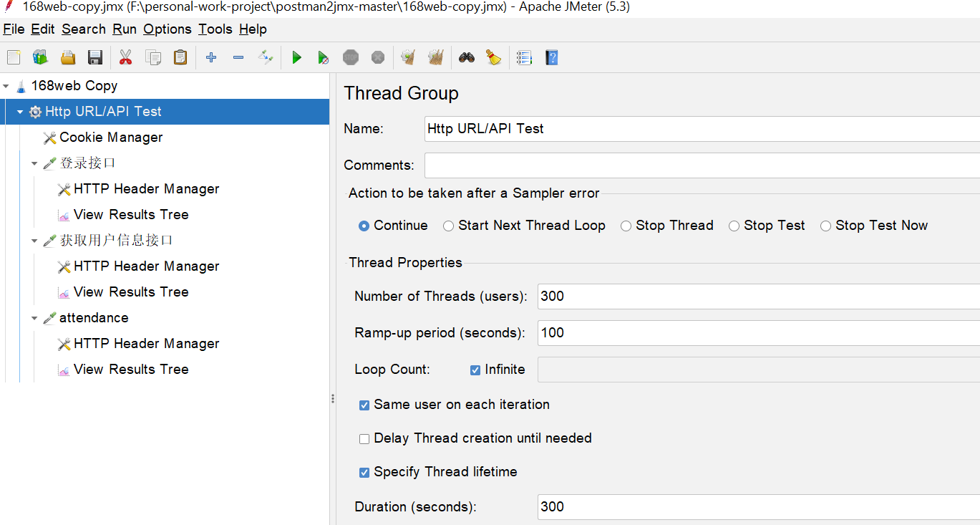Open the Options menu
Screen dimensions: 980x525
(x=168, y=29)
